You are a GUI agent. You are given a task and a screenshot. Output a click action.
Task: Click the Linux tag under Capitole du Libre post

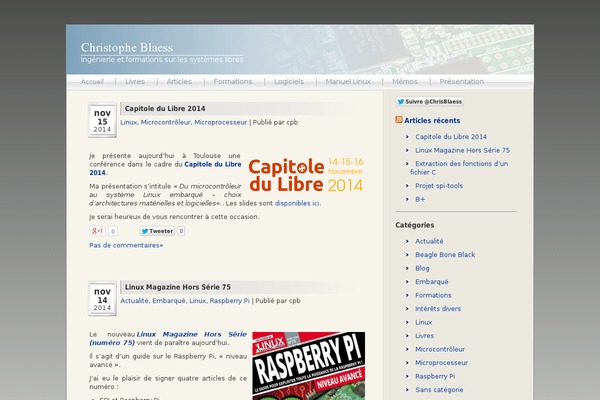click(x=129, y=122)
